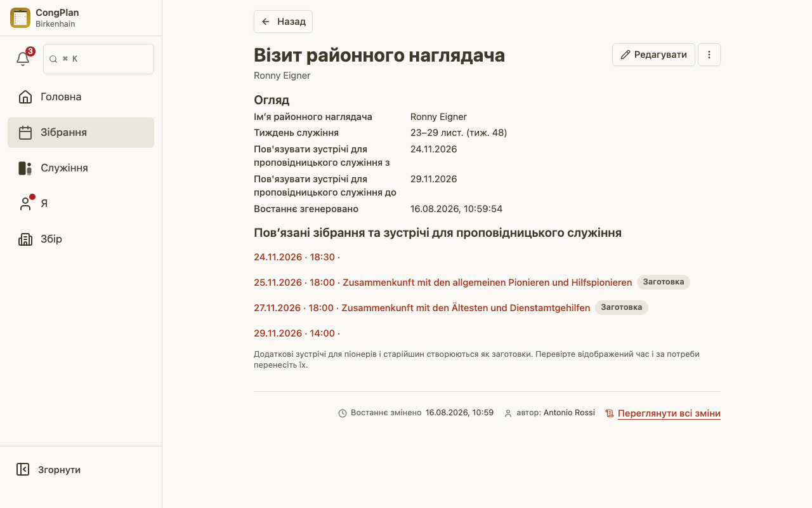Open the Збір section in the sidebar
This screenshot has height=508, width=812.
click(x=81, y=239)
